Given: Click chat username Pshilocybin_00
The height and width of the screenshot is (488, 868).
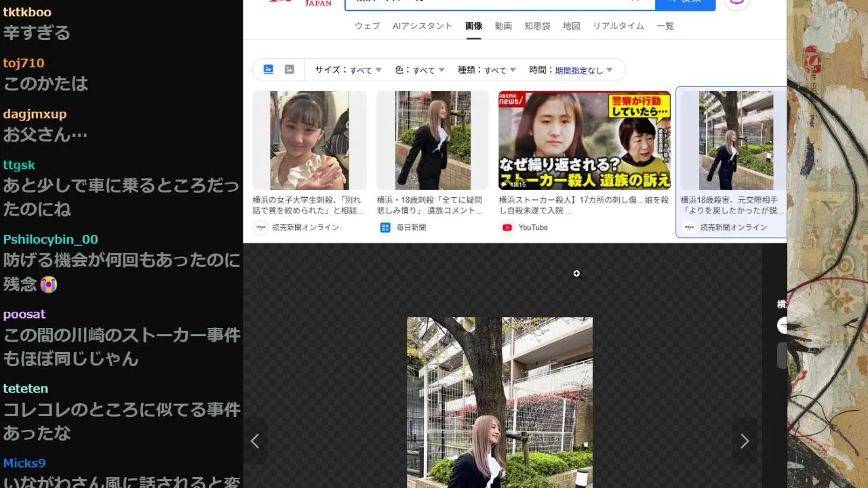Looking at the screenshot, I should pyautogui.click(x=51, y=239).
